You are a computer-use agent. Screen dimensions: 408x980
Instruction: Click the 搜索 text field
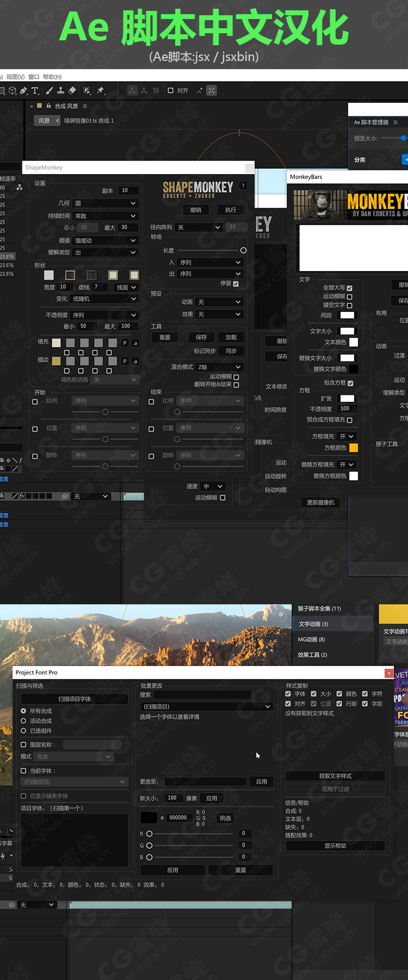click(202, 695)
